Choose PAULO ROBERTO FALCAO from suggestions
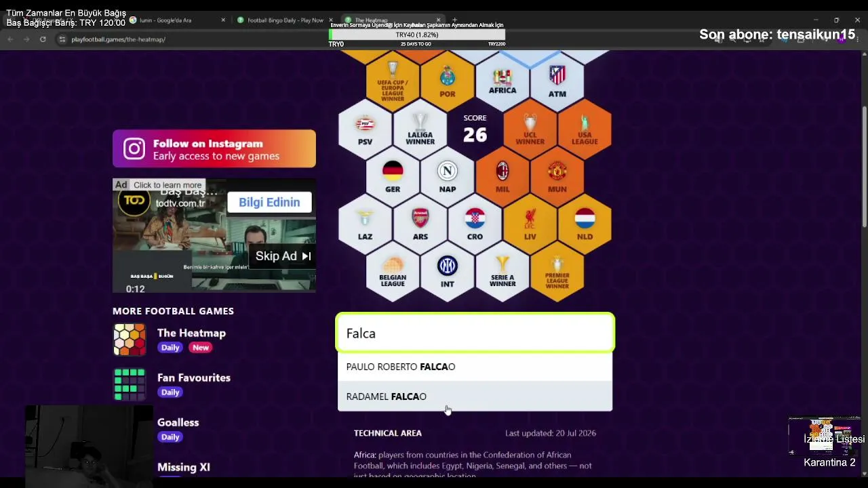The width and height of the screenshot is (868, 488). pyautogui.click(x=475, y=367)
